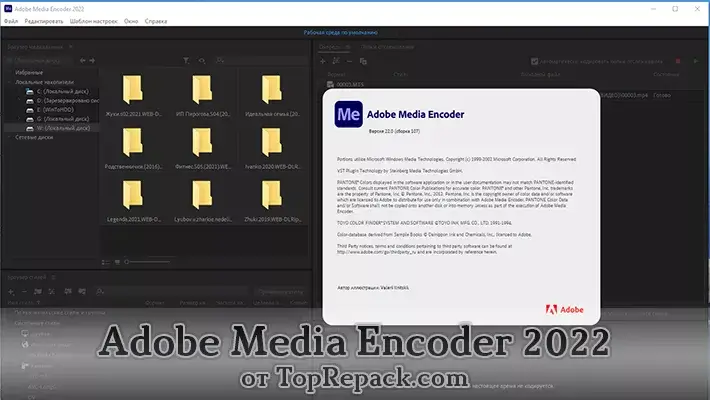Remove item with minus icon in queue
This screenshot has height=400, width=710.
(x=349, y=61)
